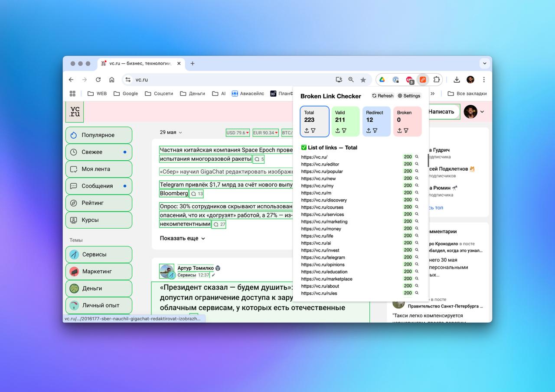555x392 pixels.
Task: Export the Broken links list
Action: (399, 130)
